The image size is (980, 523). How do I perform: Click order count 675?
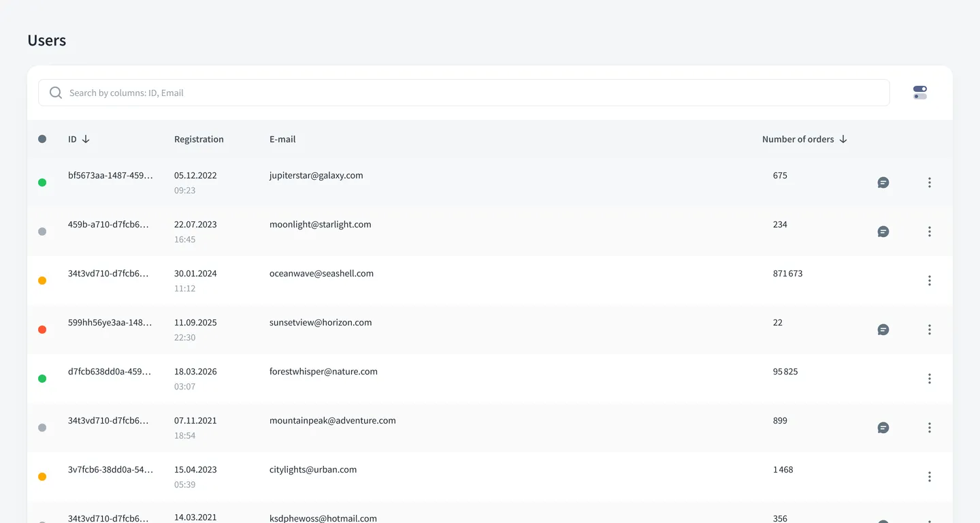coord(780,175)
